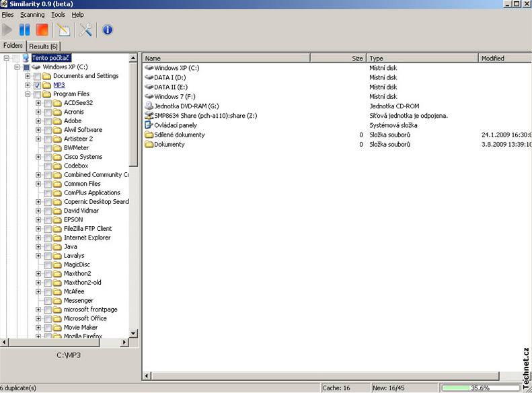Open the Scanning menu
Image resolution: width=532 pixels, height=393 pixels.
pyautogui.click(x=32, y=15)
